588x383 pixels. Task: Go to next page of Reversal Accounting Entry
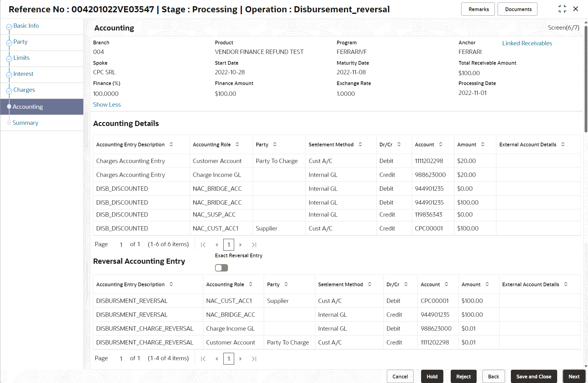pos(241,359)
